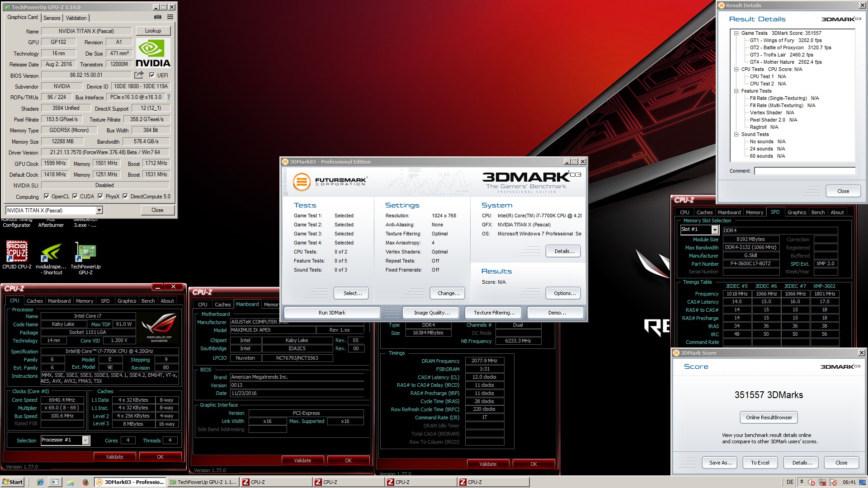Viewport: 868px width, 488px height.
Task: Click Save As... in the 3DMark Score window
Action: [x=721, y=463]
